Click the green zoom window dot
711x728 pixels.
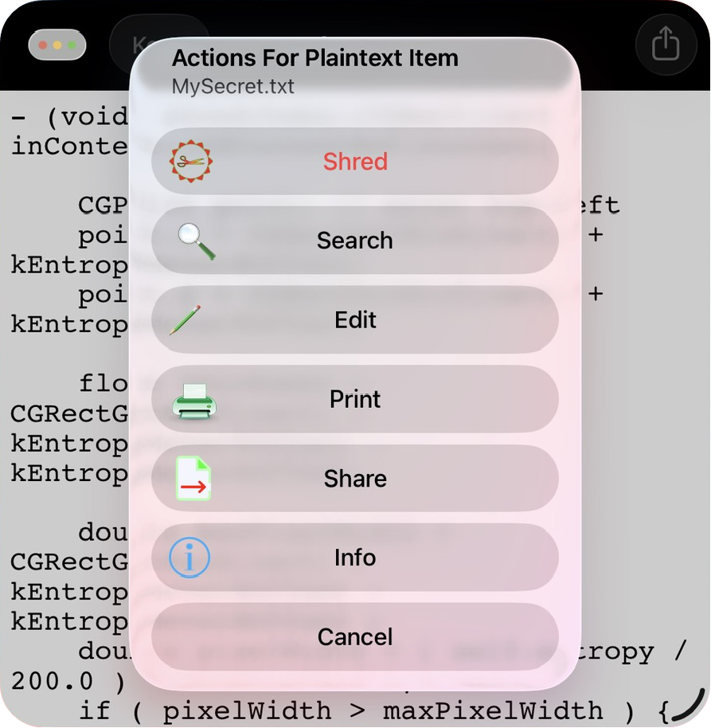point(72,45)
